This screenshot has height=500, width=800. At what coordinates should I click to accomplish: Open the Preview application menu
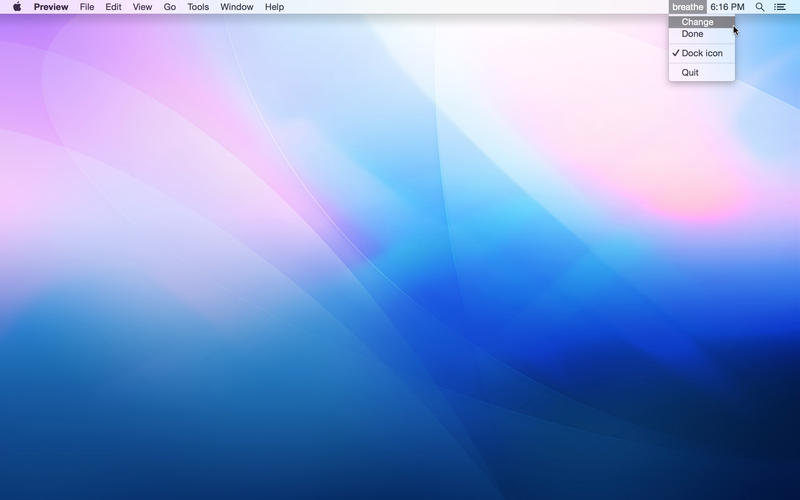(x=51, y=7)
